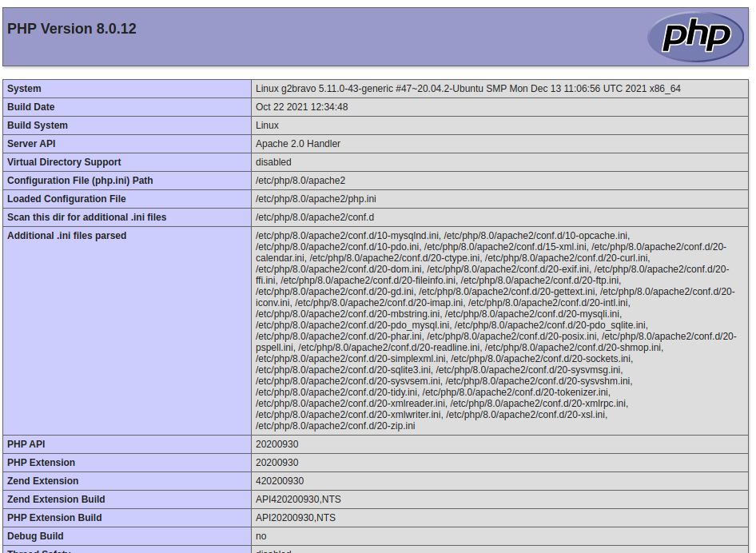Click the 'Build Date' label

pyautogui.click(x=31, y=107)
